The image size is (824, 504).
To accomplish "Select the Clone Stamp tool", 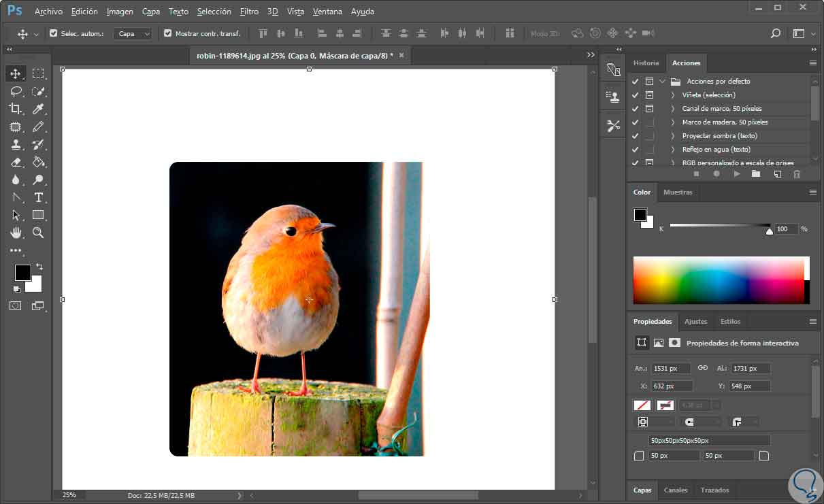I will click(16, 144).
